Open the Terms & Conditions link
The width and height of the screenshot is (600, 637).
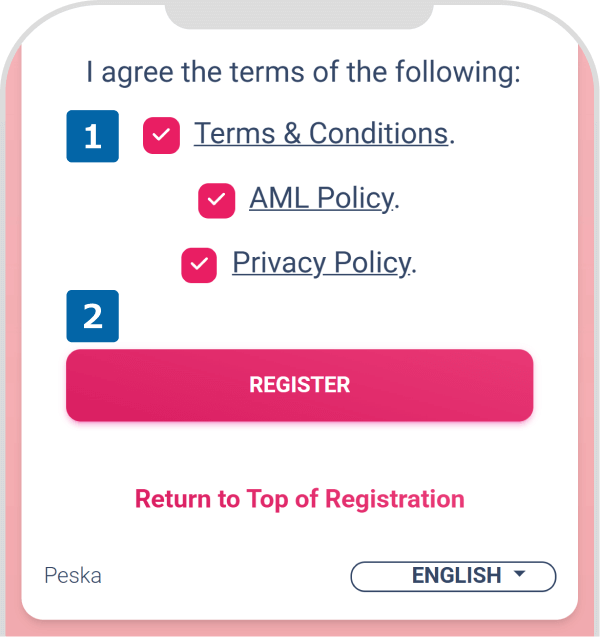[320, 133]
